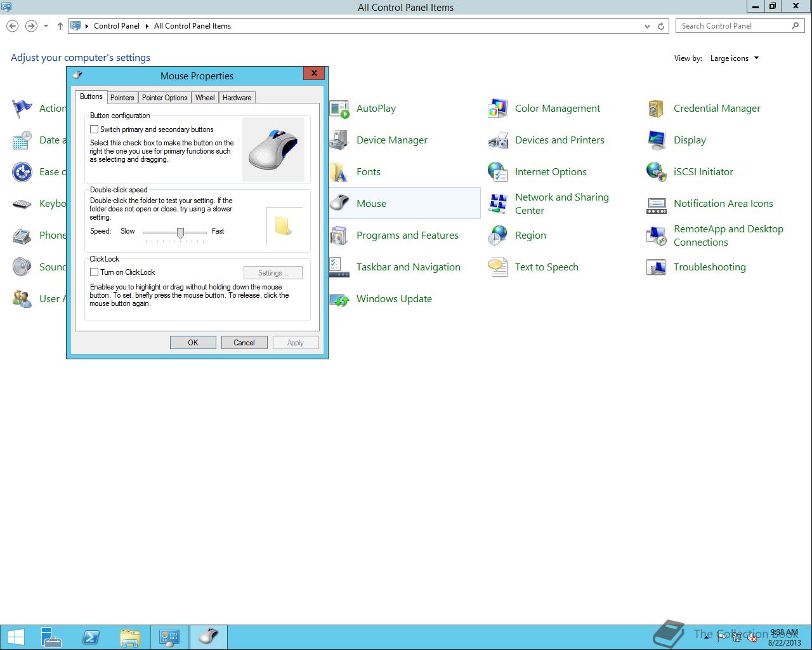
Task: Enable Switch primary and secondary buttons
Action: pyautogui.click(x=94, y=129)
